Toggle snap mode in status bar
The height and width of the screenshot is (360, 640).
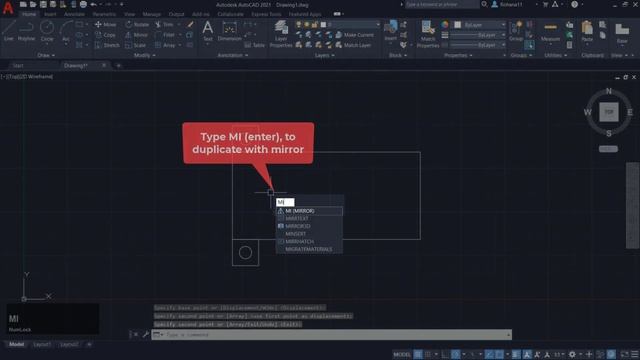tap(427, 354)
